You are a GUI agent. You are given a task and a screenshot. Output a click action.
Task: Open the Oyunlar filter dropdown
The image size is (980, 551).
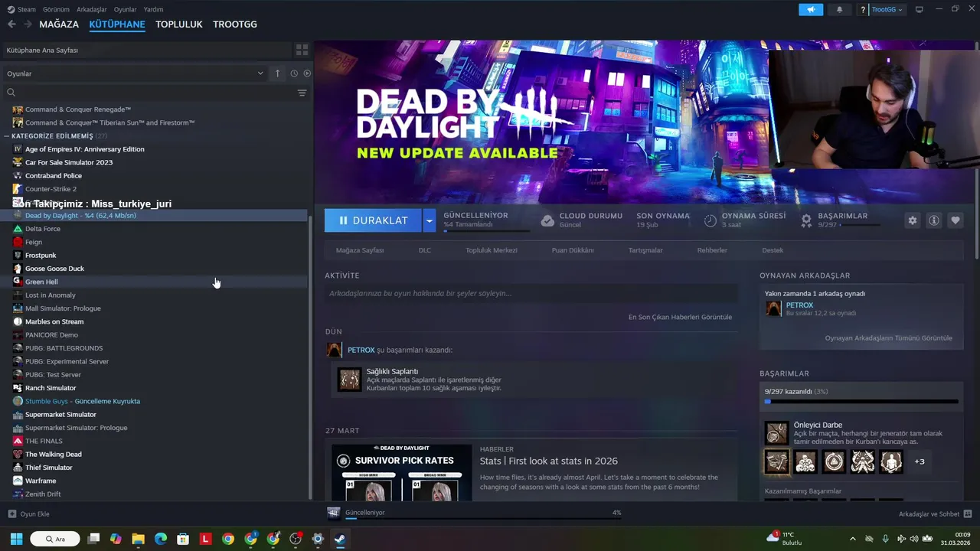pyautogui.click(x=135, y=73)
